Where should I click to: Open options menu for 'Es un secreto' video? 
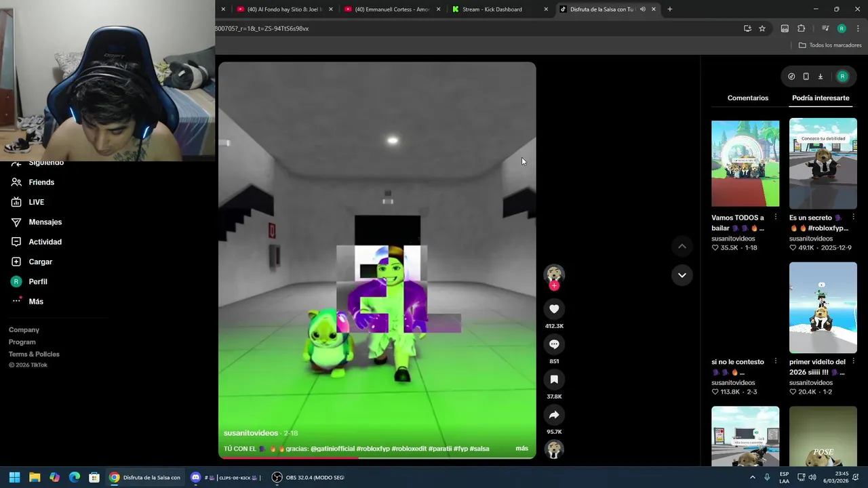[853, 218]
